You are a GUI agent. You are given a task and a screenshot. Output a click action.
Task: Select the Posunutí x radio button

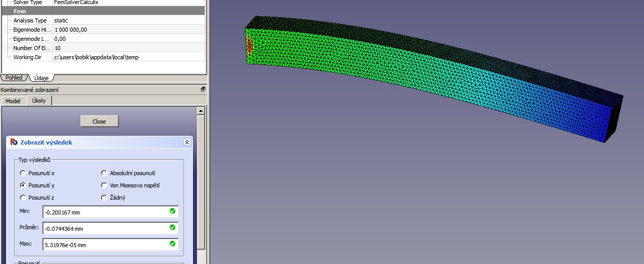pos(23,173)
